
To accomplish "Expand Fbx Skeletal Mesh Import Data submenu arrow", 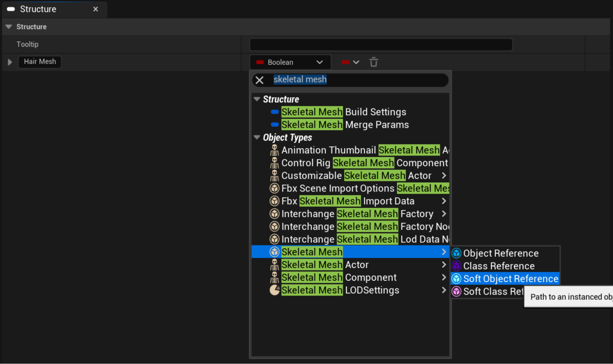I will [444, 201].
